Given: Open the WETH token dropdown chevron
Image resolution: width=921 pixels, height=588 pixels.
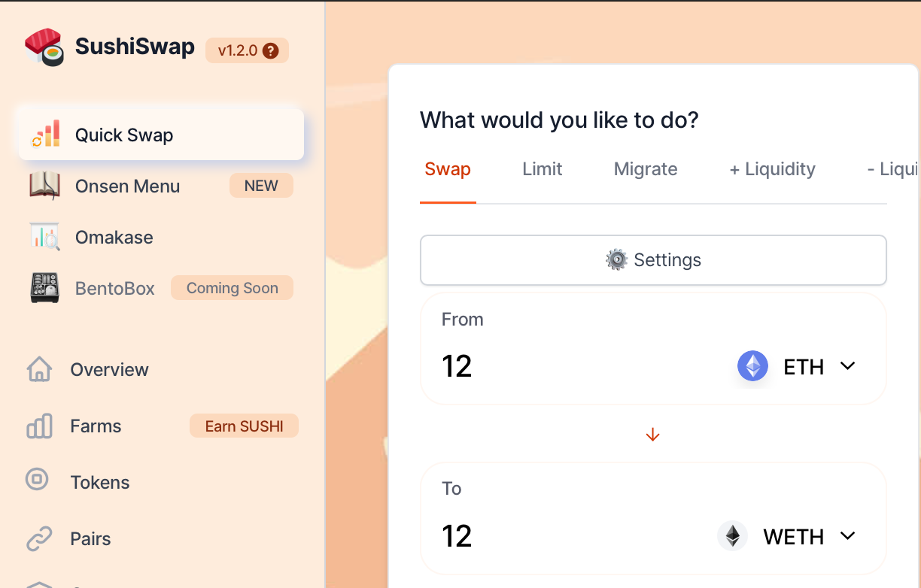Looking at the screenshot, I should coord(848,536).
